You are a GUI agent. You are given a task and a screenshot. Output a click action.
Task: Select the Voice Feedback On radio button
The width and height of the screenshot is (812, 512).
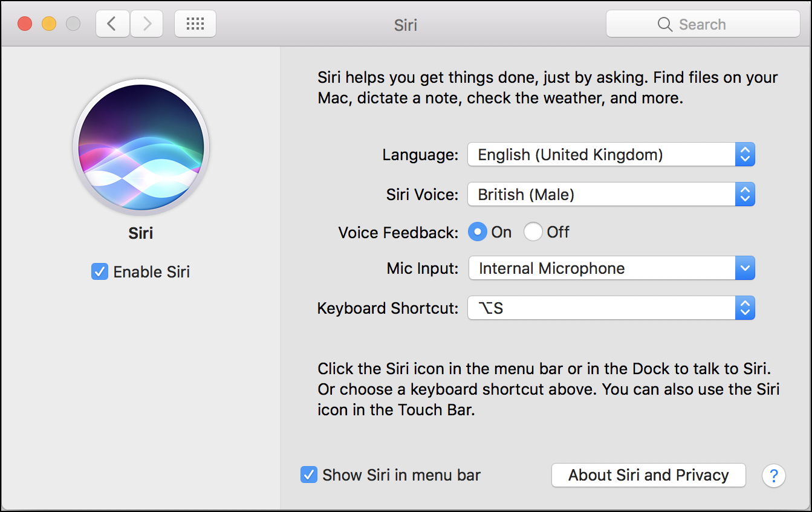[477, 232]
